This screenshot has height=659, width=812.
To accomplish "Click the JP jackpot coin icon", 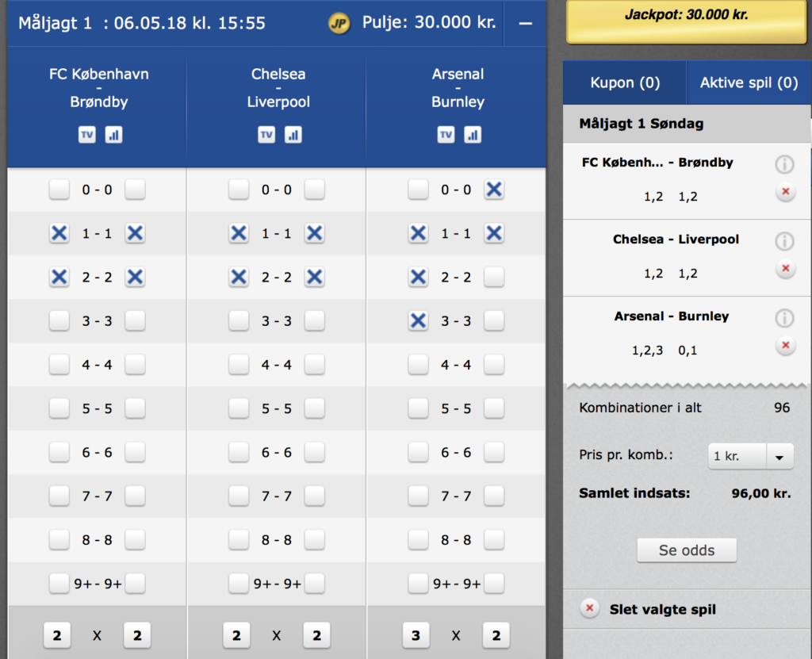I will point(339,23).
